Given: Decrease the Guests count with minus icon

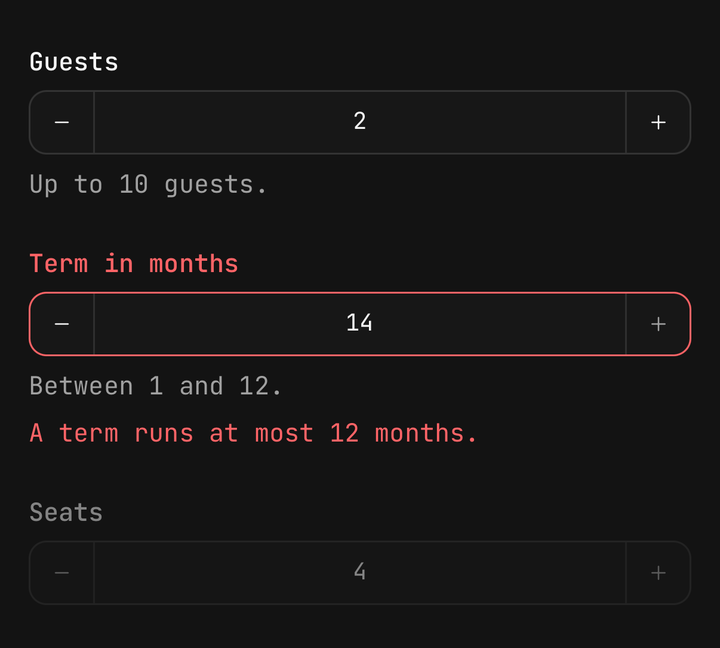Looking at the screenshot, I should 62,122.
